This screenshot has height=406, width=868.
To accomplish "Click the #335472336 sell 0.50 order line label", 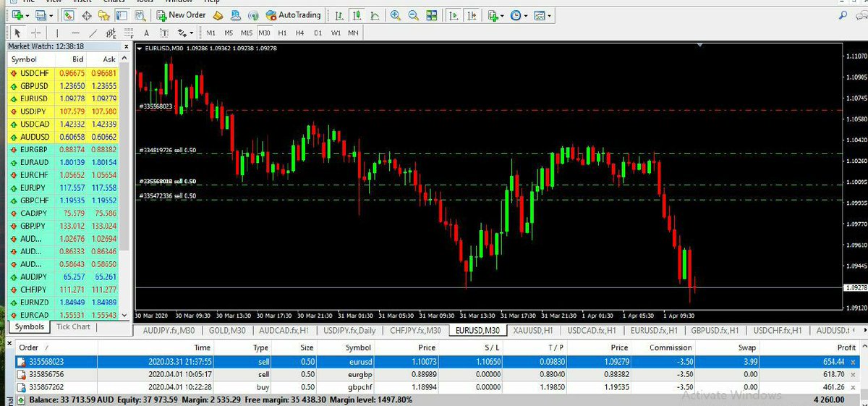I will 168,196.
